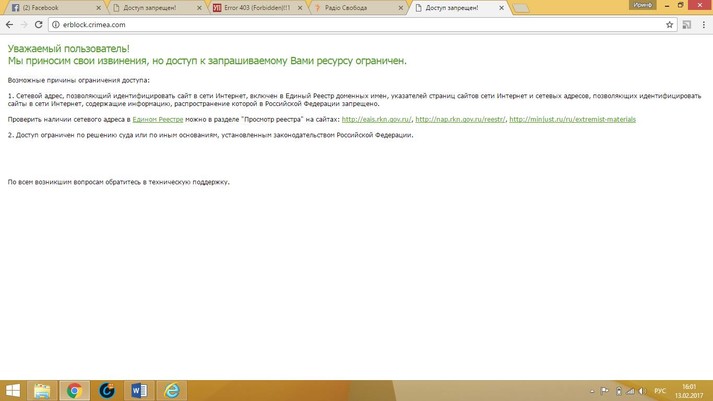This screenshot has width=713, height=401.
Task: Close the Радіо Свобода tab
Action: 400,8
